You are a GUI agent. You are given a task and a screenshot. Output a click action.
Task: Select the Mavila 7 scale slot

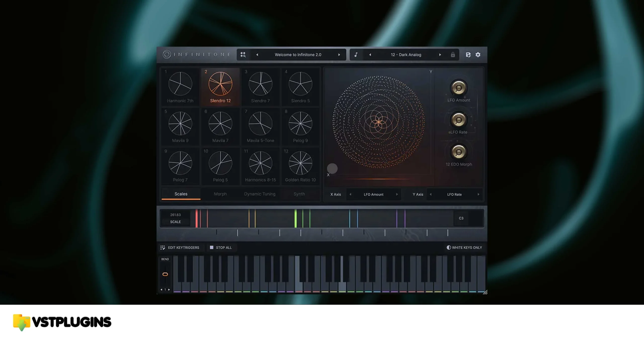pyautogui.click(x=220, y=126)
